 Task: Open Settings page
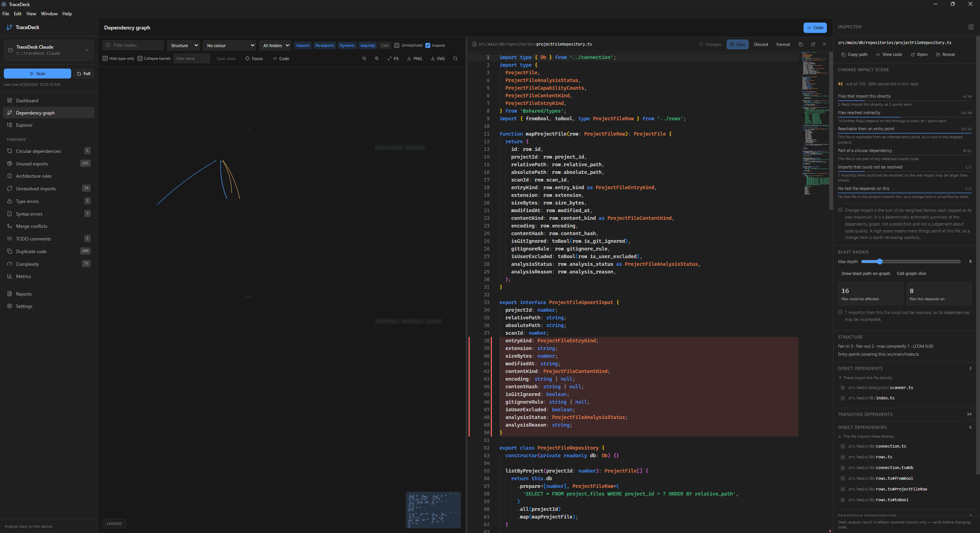click(x=49, y=306)
